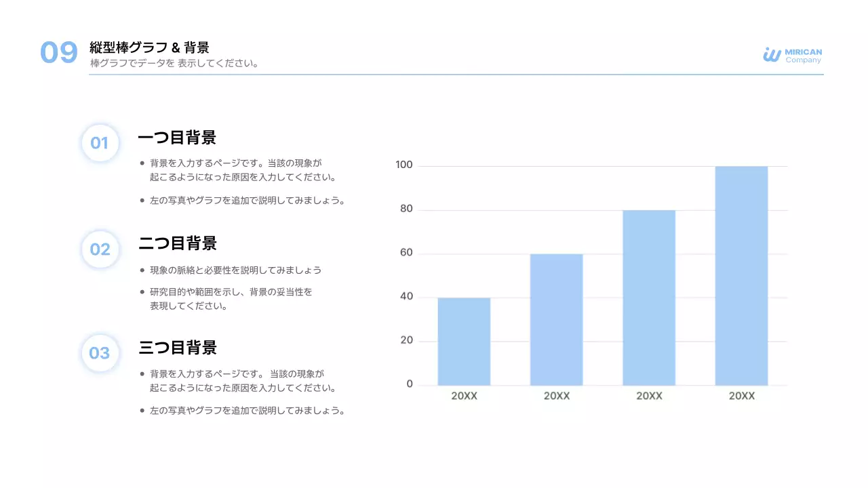This screenshot has height=488, width=868.
Task: Click the leftmost 20XX axis label
Action: pyautogui.click(x=464, y=396)
